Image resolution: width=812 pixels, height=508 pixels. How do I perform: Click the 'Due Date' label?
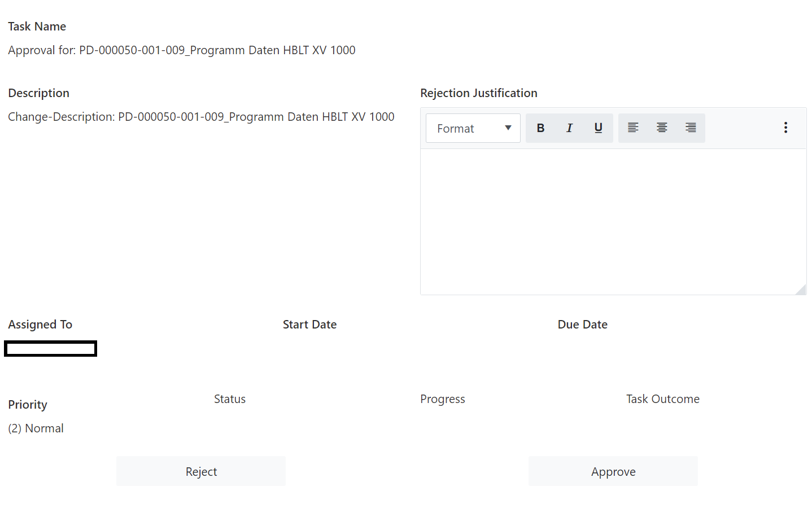pos(583,325)
